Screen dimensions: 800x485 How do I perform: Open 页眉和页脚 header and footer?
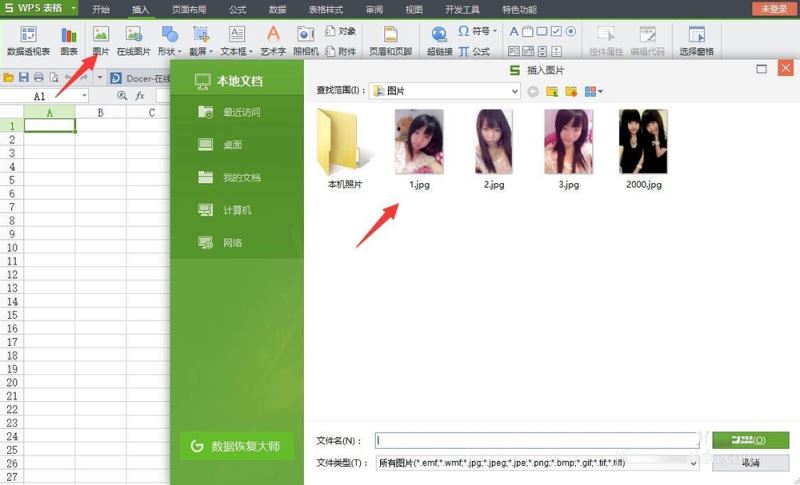pyautogui.click(x=389, y=39)
